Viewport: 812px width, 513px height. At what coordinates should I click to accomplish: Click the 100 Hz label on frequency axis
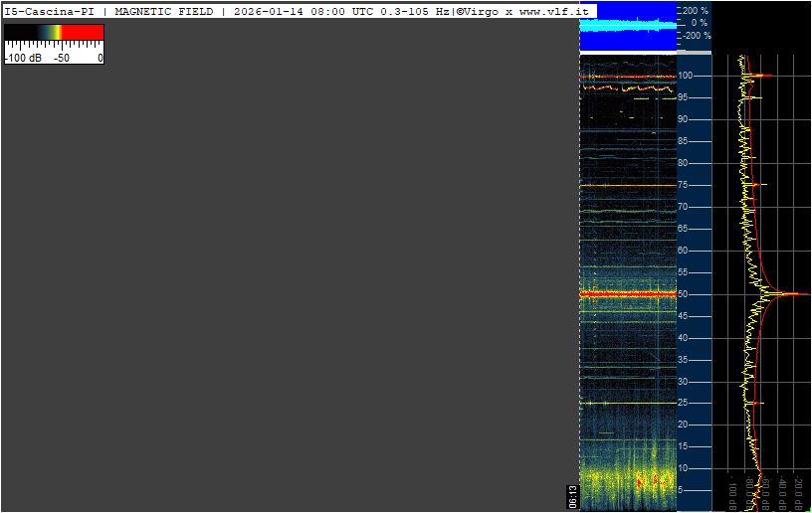[685, 76]
